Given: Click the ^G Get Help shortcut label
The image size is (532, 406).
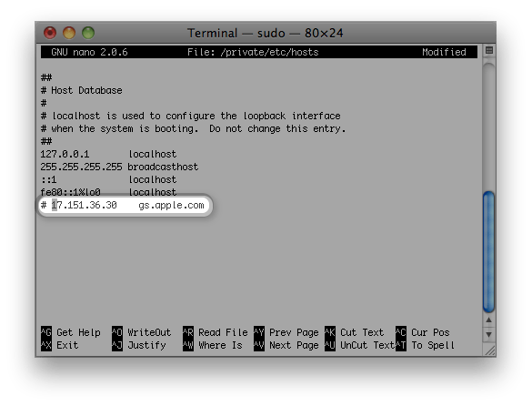Looking at the screenshot, I should [x=71, y=332].
